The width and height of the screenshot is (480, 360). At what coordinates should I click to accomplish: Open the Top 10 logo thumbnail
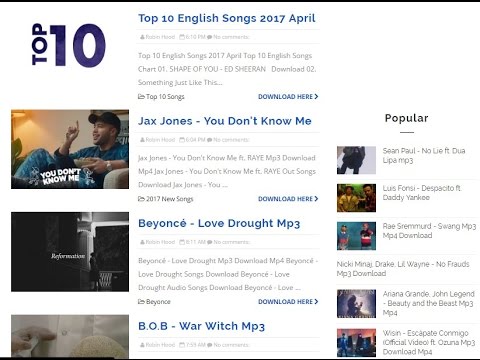pos(69,45)
